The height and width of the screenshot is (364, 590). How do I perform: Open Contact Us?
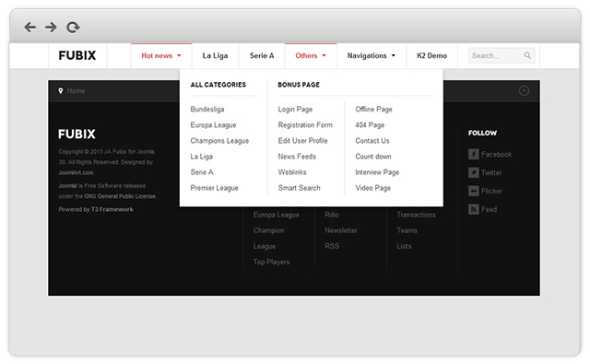372,141
